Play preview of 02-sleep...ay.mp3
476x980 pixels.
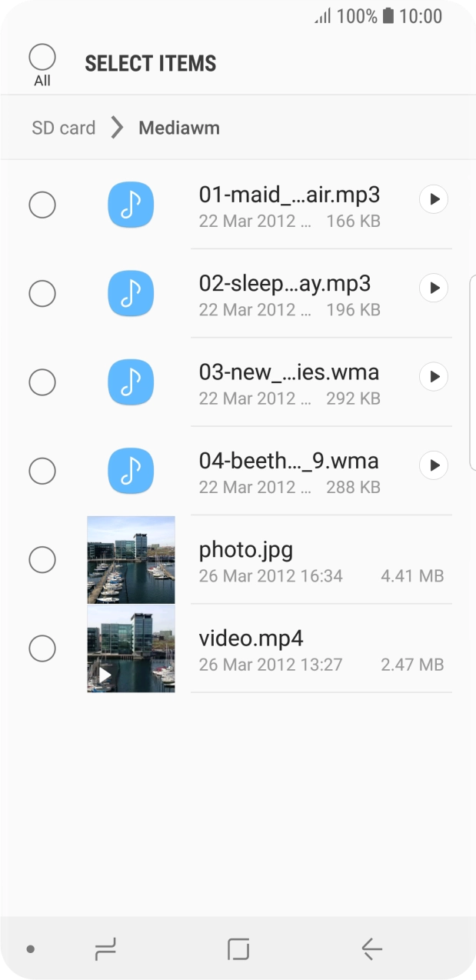pyautogui.click(x=433, y=287)
